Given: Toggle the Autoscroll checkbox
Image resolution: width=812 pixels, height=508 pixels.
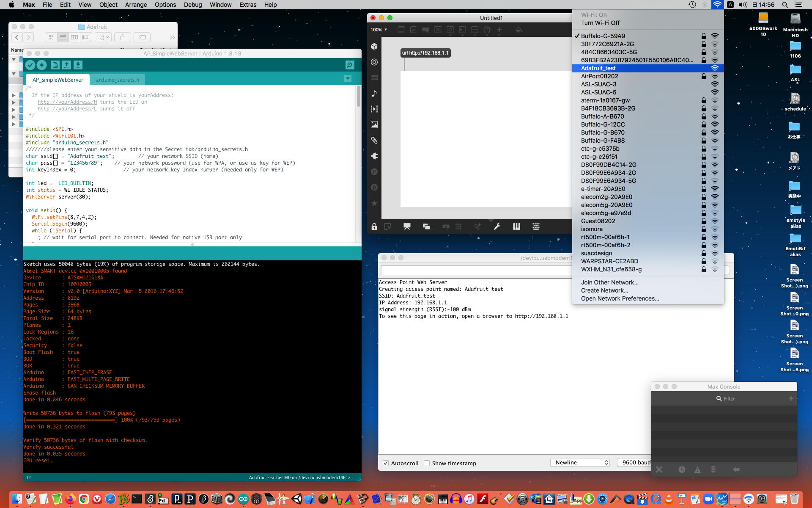Looking at the screenshot, I should (386, 463).
